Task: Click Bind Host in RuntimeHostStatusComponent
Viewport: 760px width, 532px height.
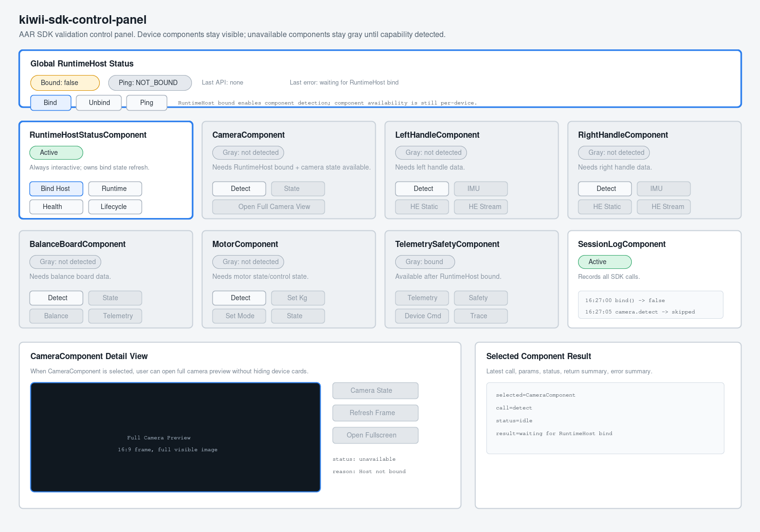Action: [56, 189]
